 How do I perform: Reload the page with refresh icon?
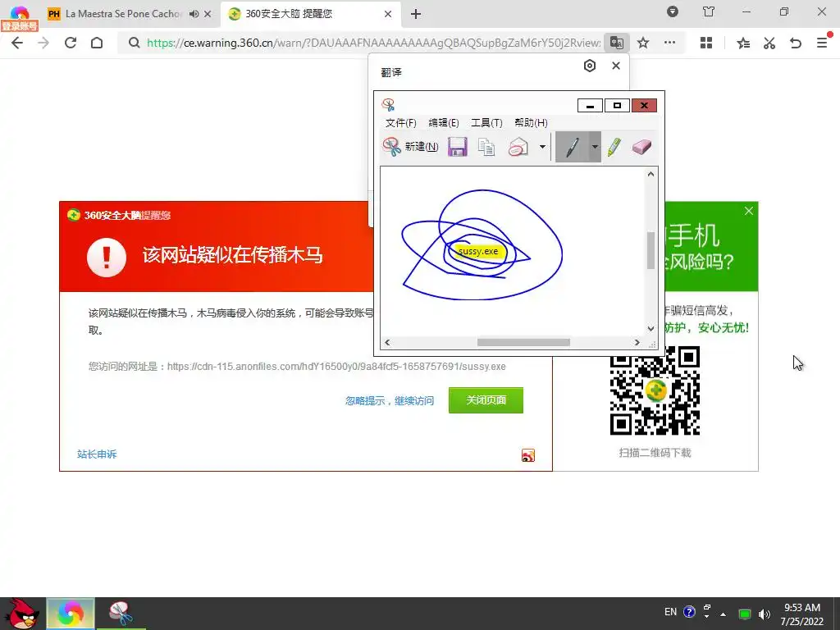pyautogui.click(x=71, y=43)
